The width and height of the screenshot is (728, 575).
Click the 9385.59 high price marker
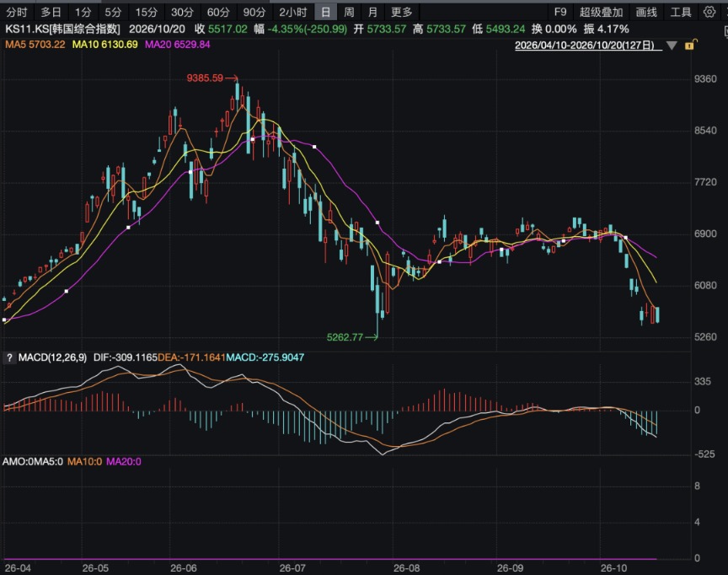point(205,78)
